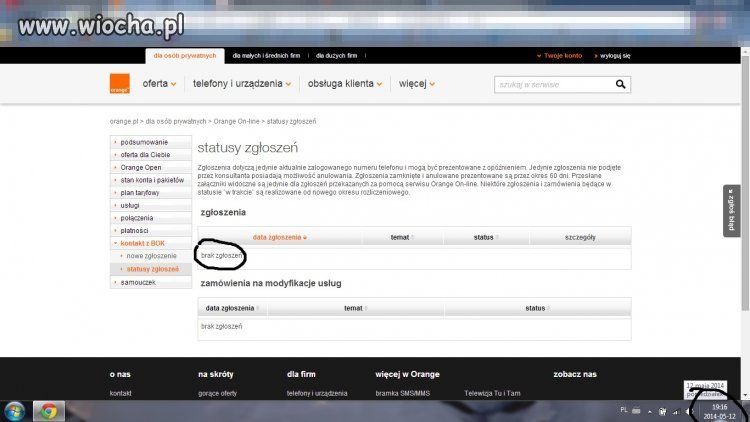Viewport: 750px width, 422px height.
Task: Open samouczek sidebar item
Action: click(x=138, y=282)
